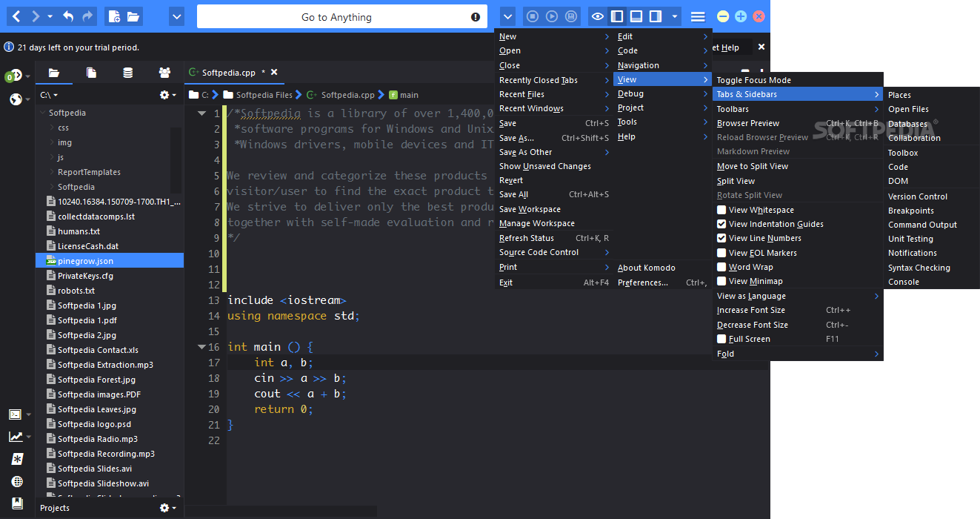Viewport: 980px width, 519px height.
Task: Enable the Full Screen checkbox
Action: coord(721,339)
